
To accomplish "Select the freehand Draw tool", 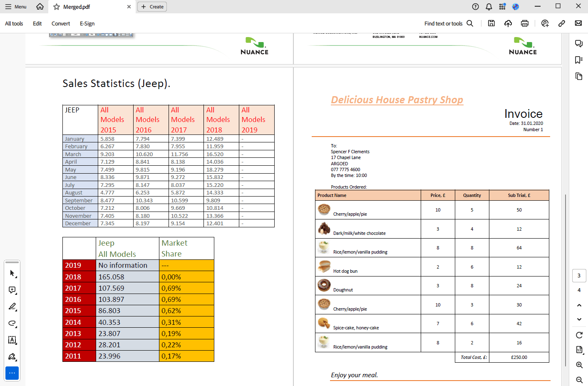I will click(x=12, y=324).
